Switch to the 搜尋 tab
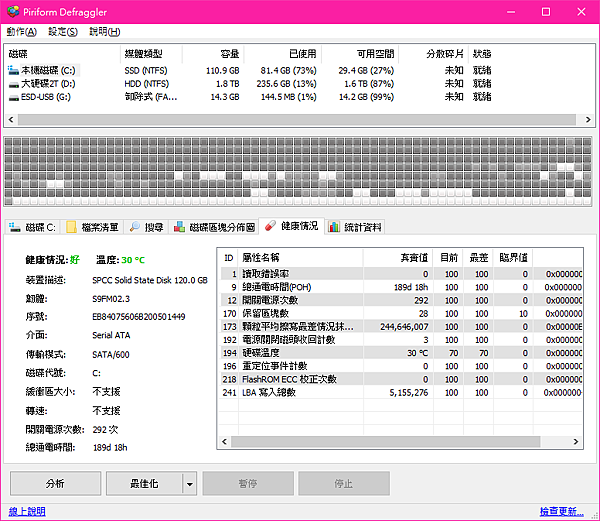The height and width of the screenshot is (521, 600). coord(147,227)
